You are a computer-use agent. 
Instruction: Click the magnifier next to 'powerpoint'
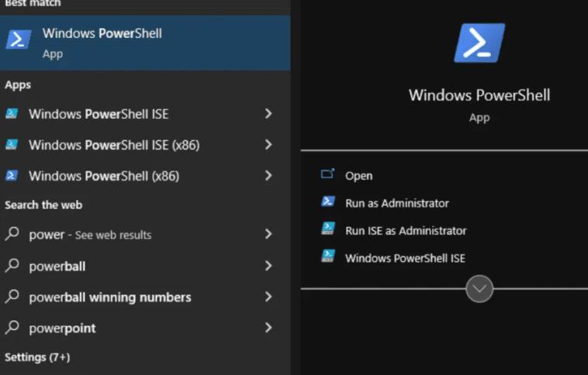[12, 327]
